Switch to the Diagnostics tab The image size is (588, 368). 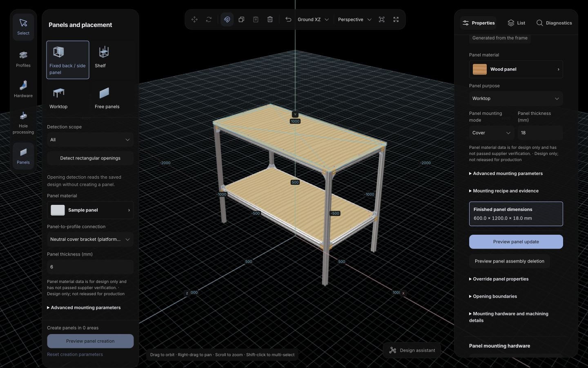click(554, 23)
